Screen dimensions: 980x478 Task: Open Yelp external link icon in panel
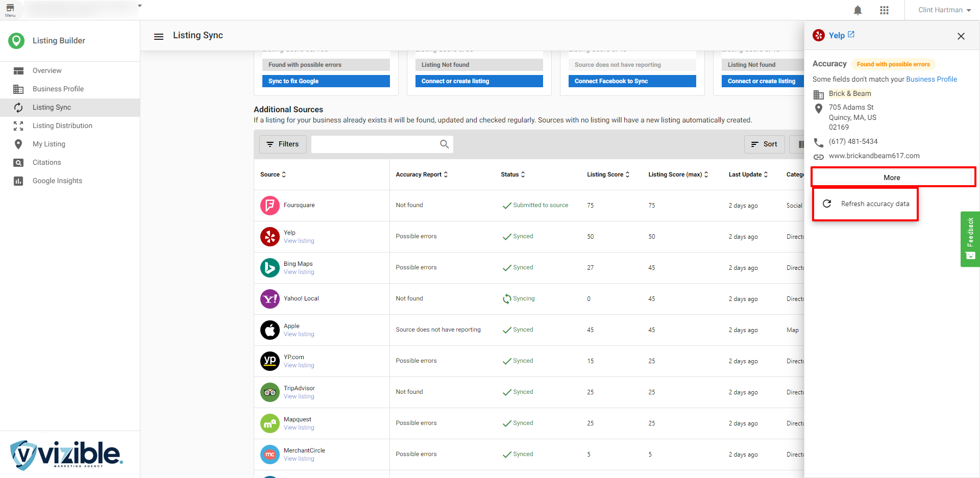coord(851,35)
